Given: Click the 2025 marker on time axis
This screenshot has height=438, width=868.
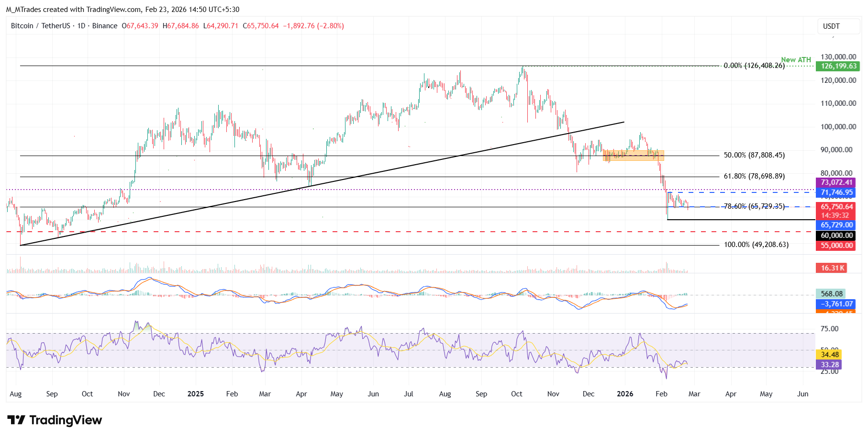Looking at the screenshot, I should 195,394.
